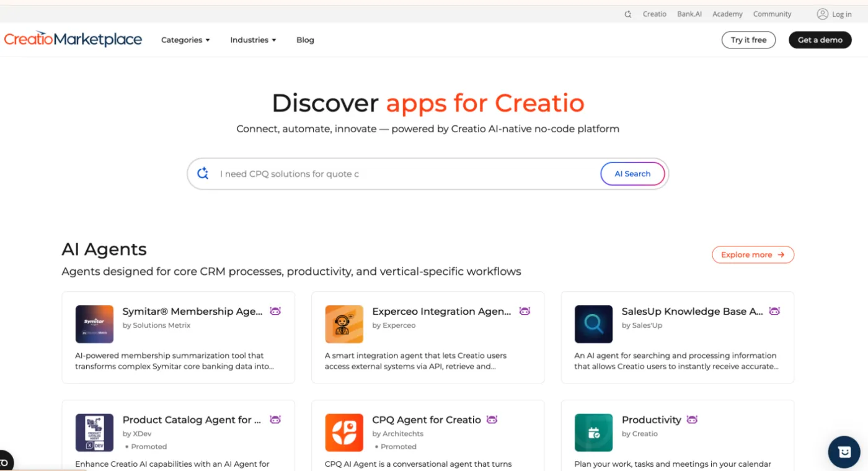Click the AI sparkle icon in the top bar
868x471 pixels.
point(628,14)
